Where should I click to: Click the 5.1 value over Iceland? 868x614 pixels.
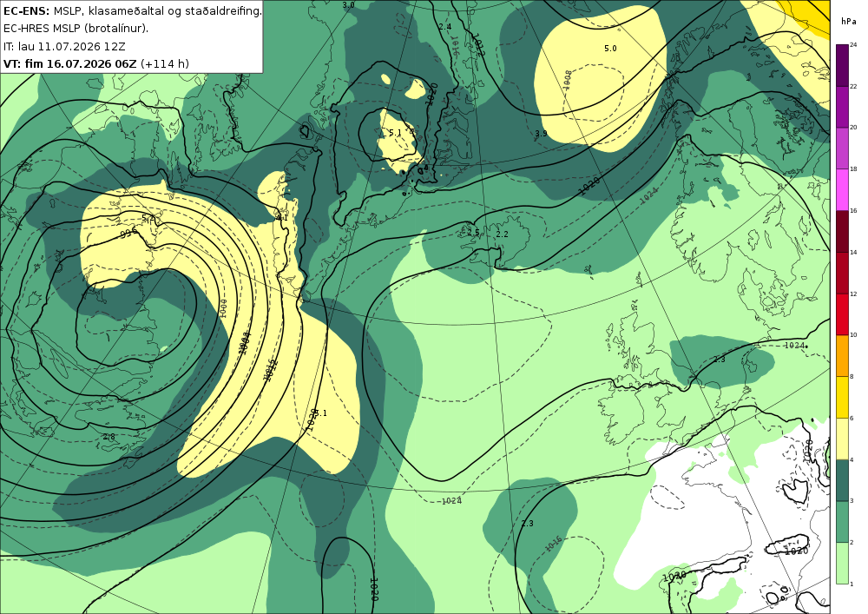click(395, 132)
